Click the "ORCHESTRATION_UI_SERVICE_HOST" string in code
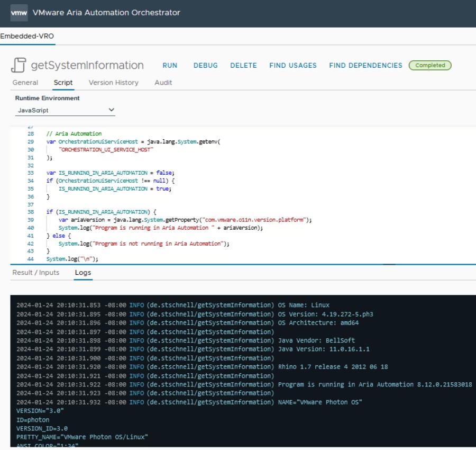Screen dimensions: 476x450 106,149
